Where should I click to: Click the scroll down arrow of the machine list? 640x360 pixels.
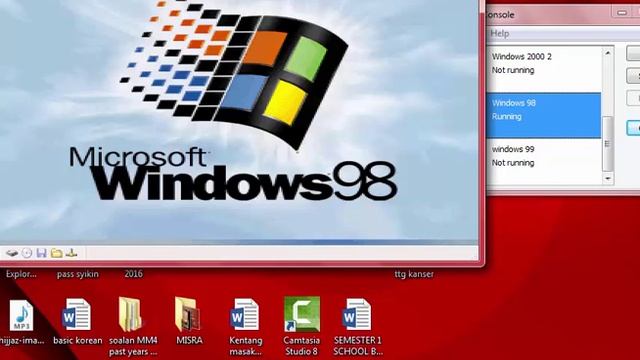click(x=608, y=178)
